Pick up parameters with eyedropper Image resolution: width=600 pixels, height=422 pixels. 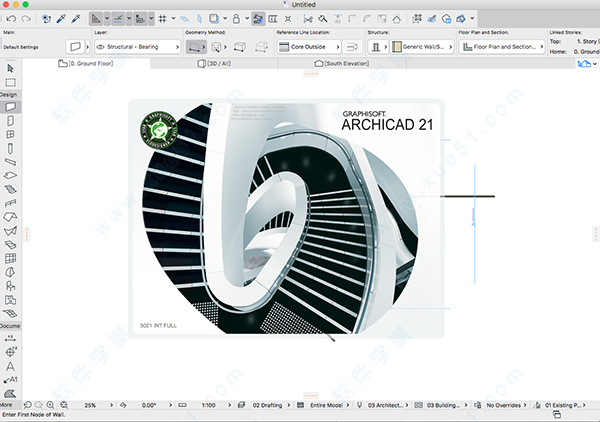tap(61, 18)
